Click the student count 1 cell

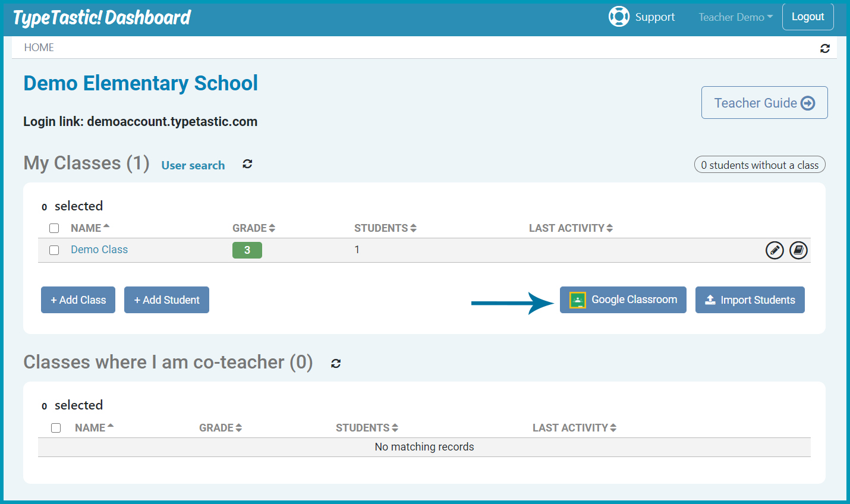click(357, 250)
